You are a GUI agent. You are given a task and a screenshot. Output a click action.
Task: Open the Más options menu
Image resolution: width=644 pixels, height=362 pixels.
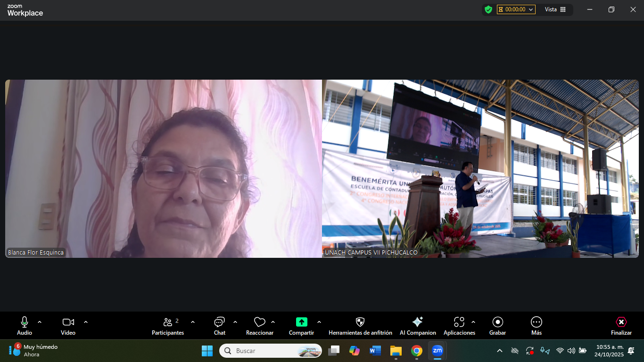click(536, 322)
